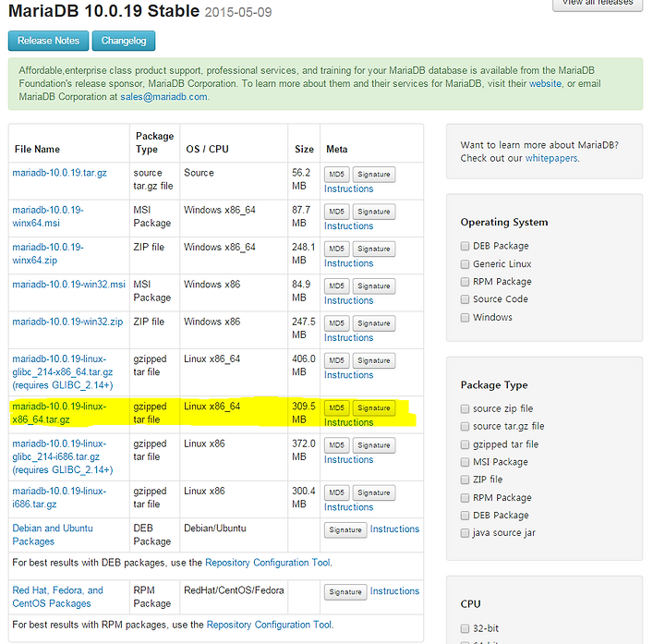The height and width of the screenshot is (644, 665).
Task: Download highlighted mariadb-10.0.19-linux-x86_64.tar.gz
Action: click(59, 413)
